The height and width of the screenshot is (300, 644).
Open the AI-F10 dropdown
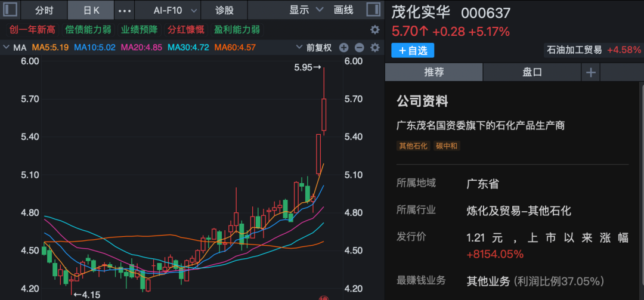[x=167, y=10]
